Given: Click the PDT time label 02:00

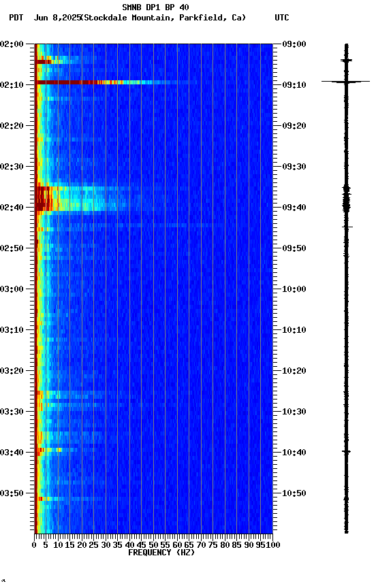Looking at the screenshot, I should [x=12, y=44].
